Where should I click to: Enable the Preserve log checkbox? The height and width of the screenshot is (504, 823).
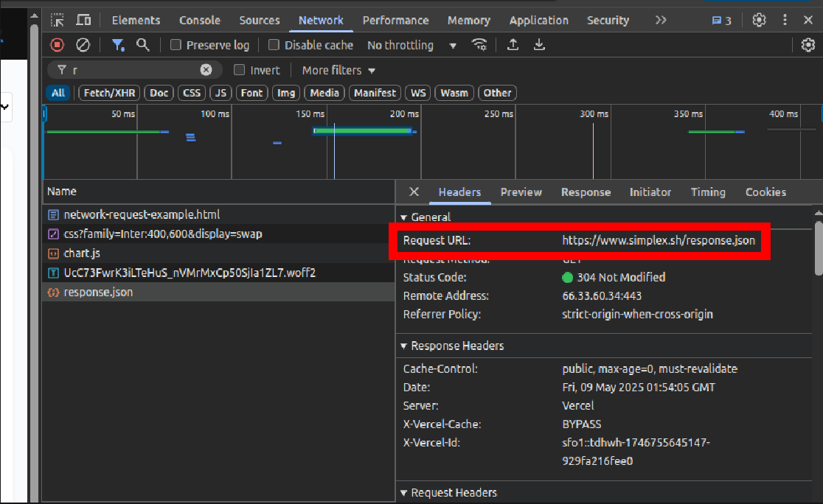(x=176, y=45)
